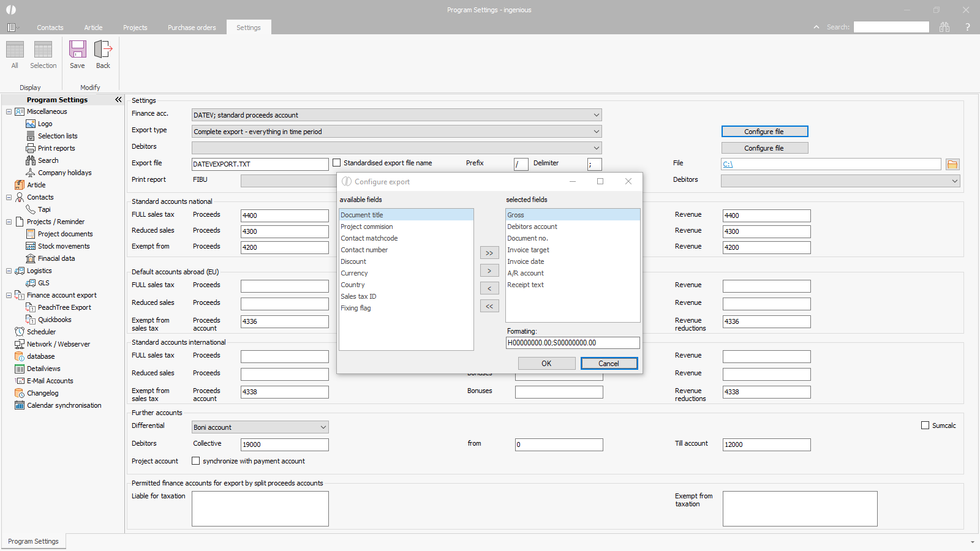980x551 pixels.
Task: Expand the Export type dropdown
Action: 596,132
